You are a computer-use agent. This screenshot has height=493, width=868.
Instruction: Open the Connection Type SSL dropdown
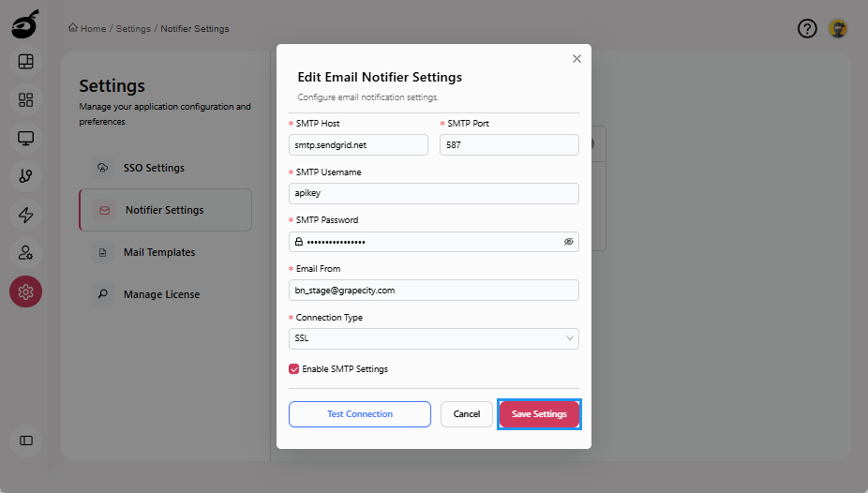point(434,338)
